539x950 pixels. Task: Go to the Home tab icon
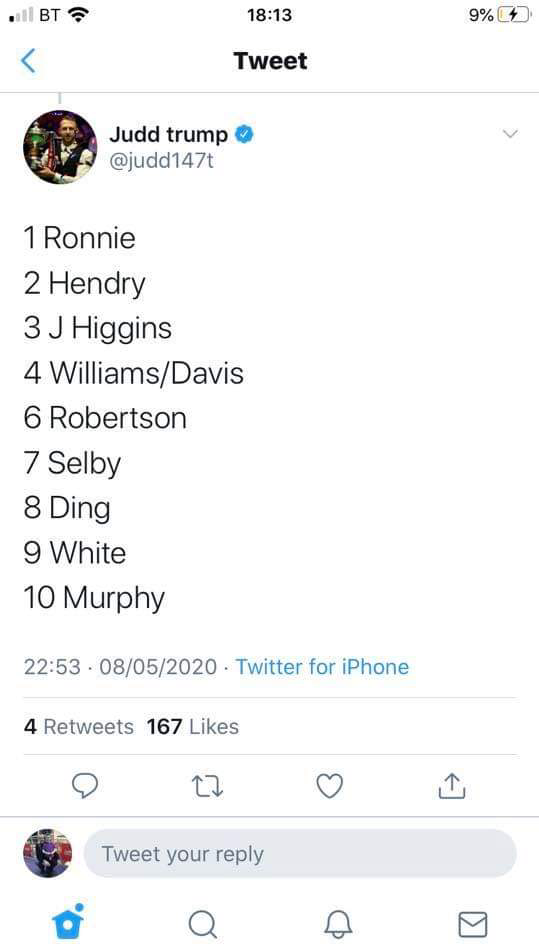pos(68,922)
